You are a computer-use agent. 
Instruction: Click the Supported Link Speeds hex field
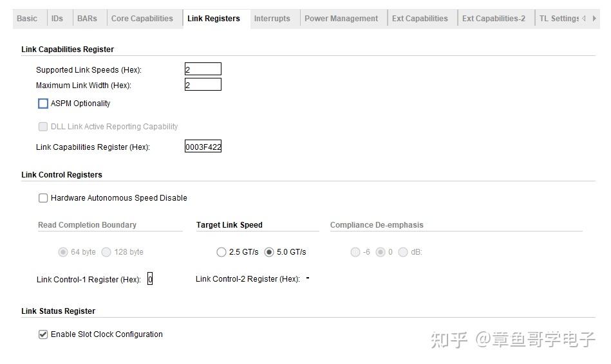(x=203, y=69)
